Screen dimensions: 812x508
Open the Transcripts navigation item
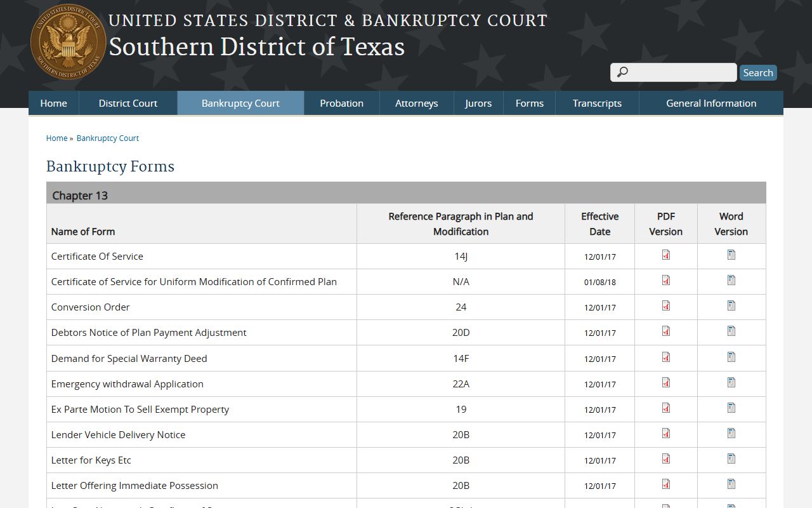[597, 103]
